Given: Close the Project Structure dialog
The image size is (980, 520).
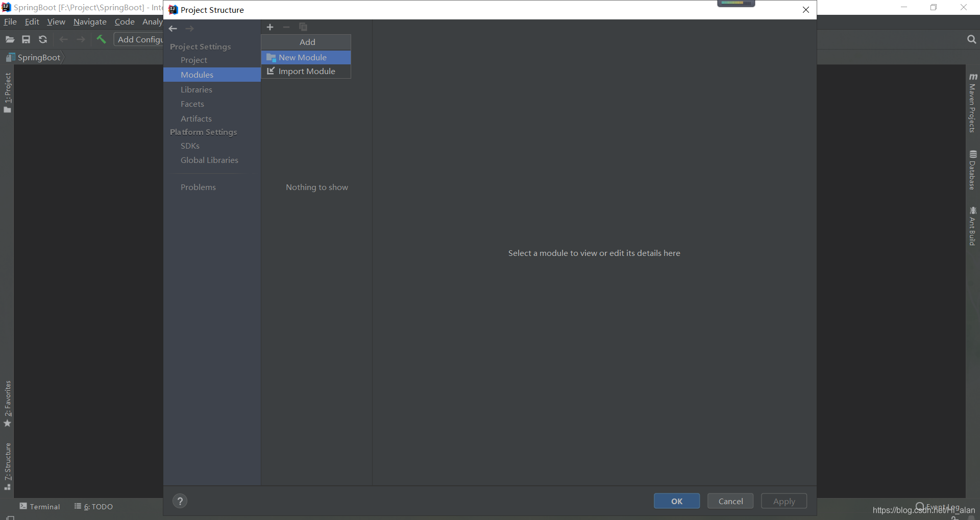Looking at the screenshot, I should (x=806, y=10).
